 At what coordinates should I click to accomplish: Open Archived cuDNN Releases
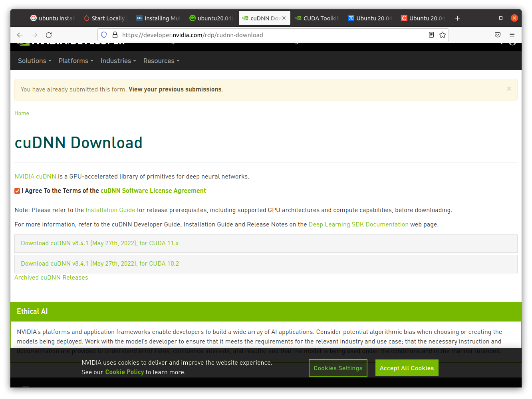tap(51, 277)
